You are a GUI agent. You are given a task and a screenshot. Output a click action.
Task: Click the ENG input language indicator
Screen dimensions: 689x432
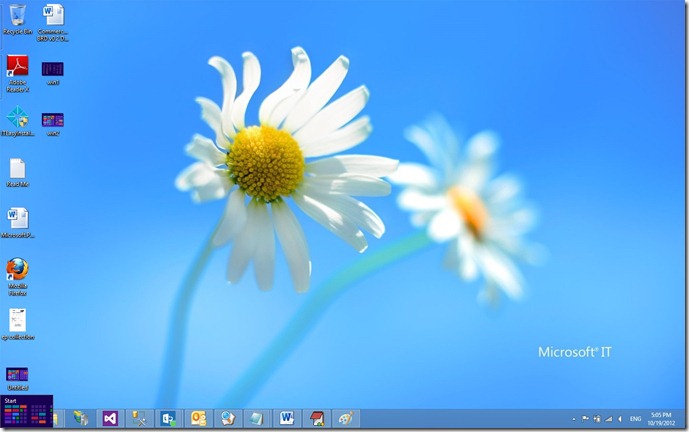pyautogui.click(x=635, y=419)
